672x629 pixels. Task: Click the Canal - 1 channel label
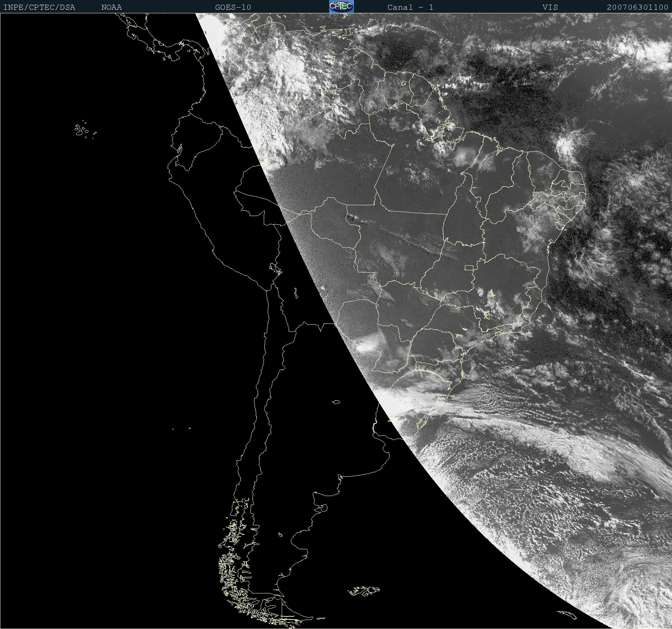pos(410,7)
